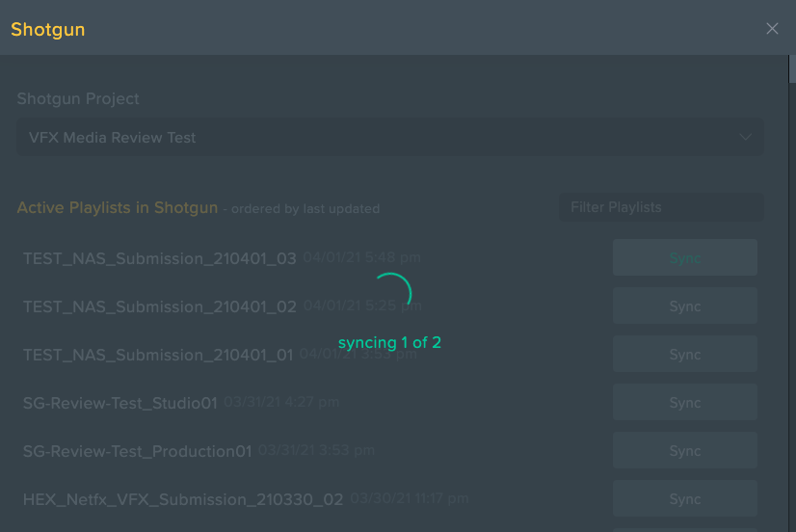Select SG-Review-Test_Studio01 playlist name
Viewport: 796px width, 532px height.
119,403
